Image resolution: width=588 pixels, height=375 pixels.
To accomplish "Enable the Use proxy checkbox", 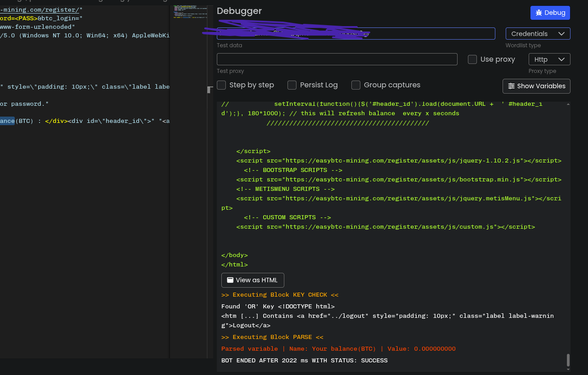I will pyautogui.click(x=472, y=59).
